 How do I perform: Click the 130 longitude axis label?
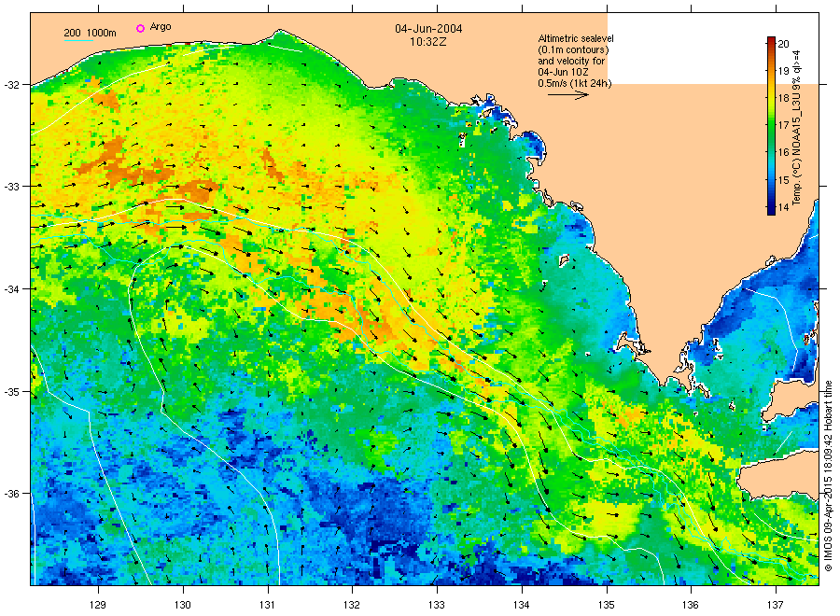[183, 605]
